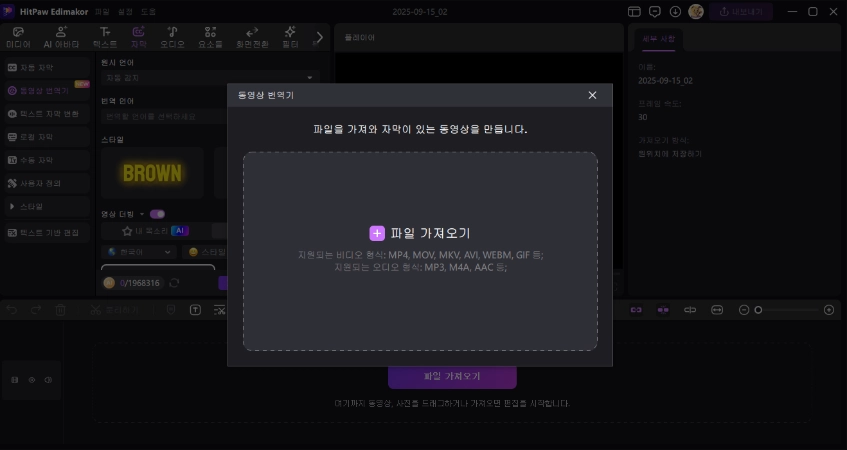Screen dimensions: 847x450
Task: Toggle the 영상 더빙 dubbing switch
Action: click(157, 213)
